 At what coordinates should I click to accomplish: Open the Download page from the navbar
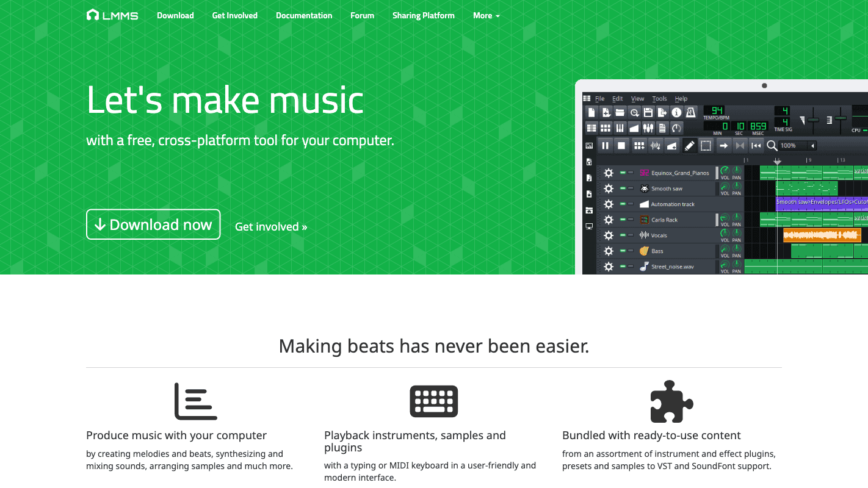(175, 15)
